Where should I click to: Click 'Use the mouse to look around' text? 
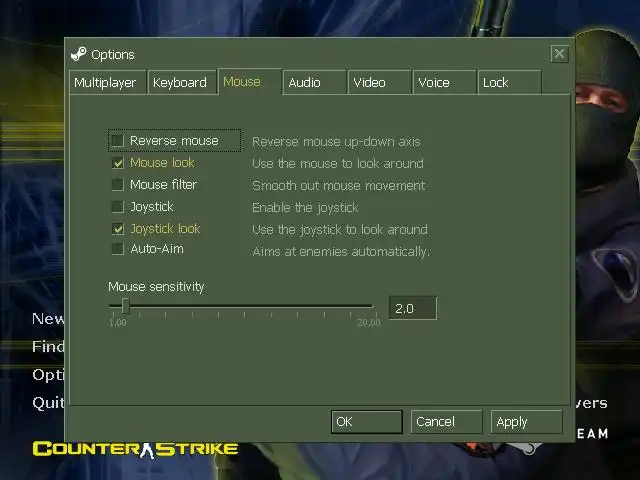338,163
